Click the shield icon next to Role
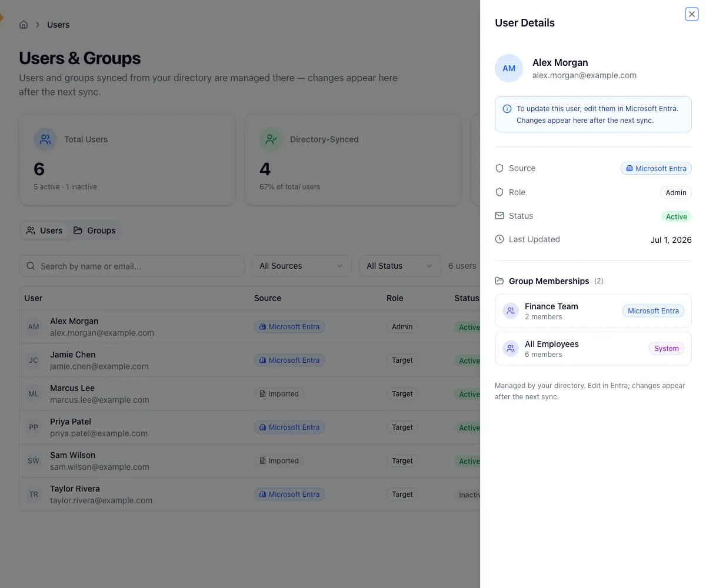Screen dimensions: 706x588 pyautogui.click(x=499, y=192)
